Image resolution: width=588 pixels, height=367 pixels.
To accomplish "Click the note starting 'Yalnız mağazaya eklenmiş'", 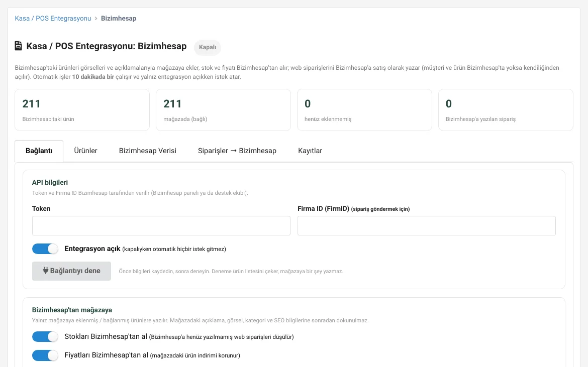I will click(200, 321).
